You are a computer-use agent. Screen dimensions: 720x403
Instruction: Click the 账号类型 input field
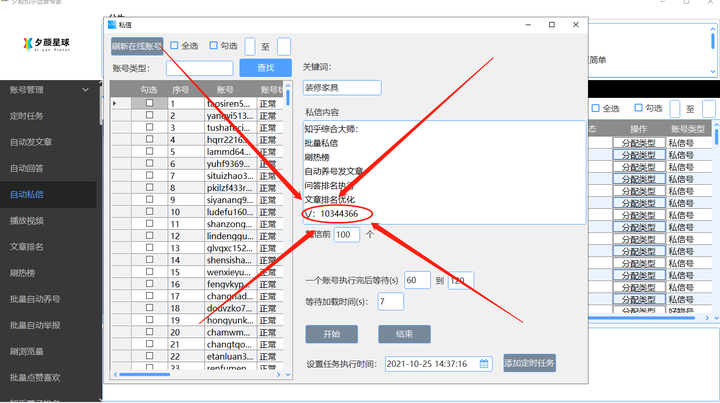click(199, 68)
